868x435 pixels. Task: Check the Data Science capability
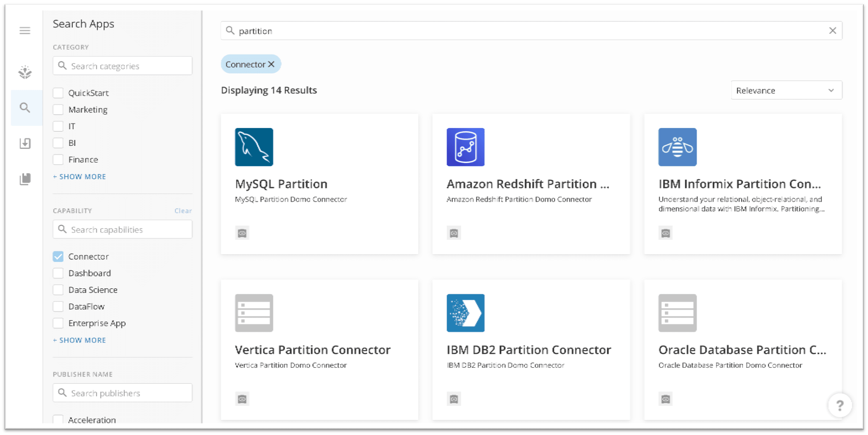pyautogui.click(x=58, y=290)
